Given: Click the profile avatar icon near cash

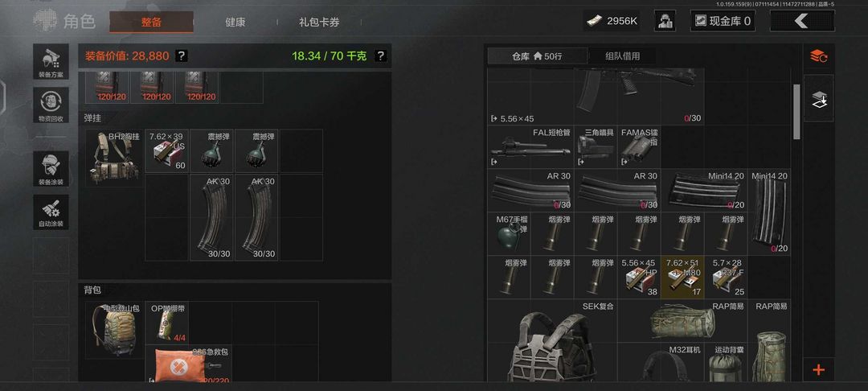Looking at the screenshot, I should click(665, 21).
